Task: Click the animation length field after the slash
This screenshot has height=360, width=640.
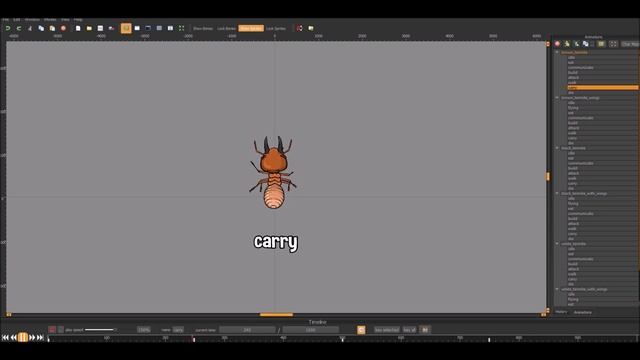Action: (x=311, y=330)
